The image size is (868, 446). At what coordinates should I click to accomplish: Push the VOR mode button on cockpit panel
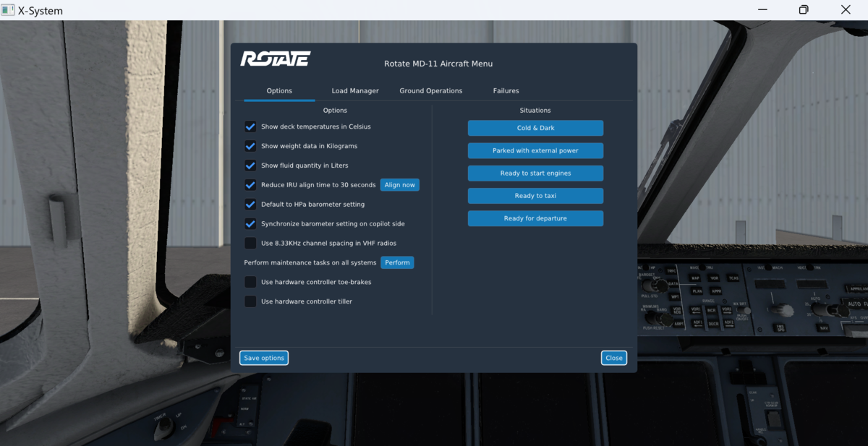pyautogui.click(x=714, y=278)
